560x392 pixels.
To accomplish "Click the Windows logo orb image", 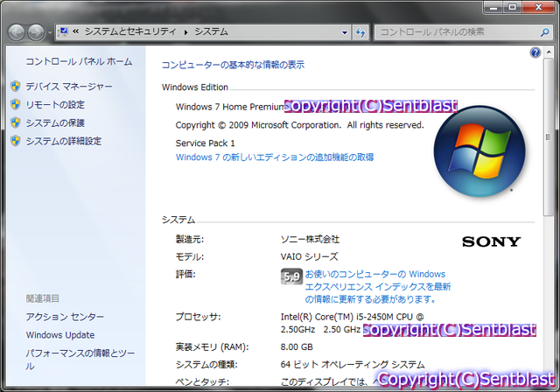I will [x=479, y=151].
